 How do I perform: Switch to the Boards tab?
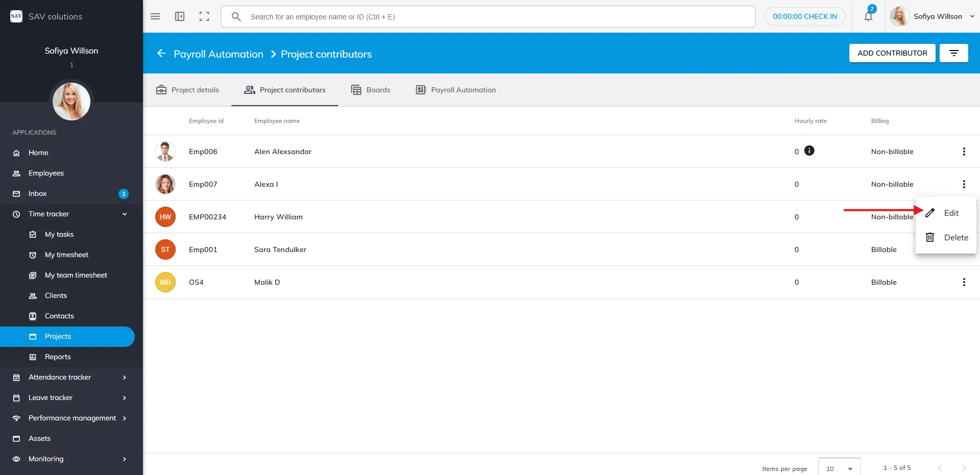pos(371,90)
